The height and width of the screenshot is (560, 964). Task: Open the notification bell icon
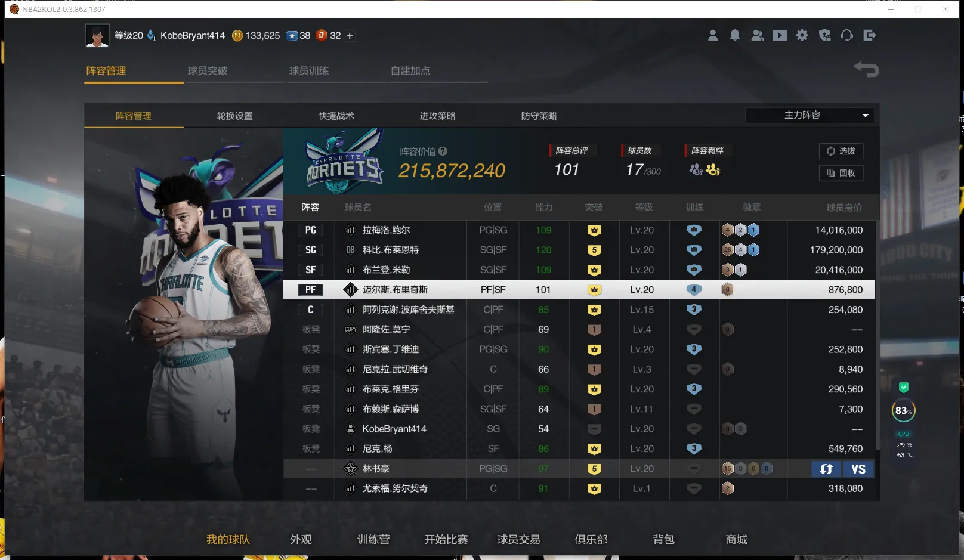coord(735,36)
